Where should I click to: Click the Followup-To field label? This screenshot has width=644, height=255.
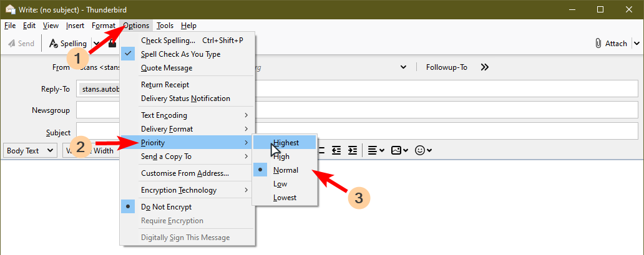[x=446, y=67]
